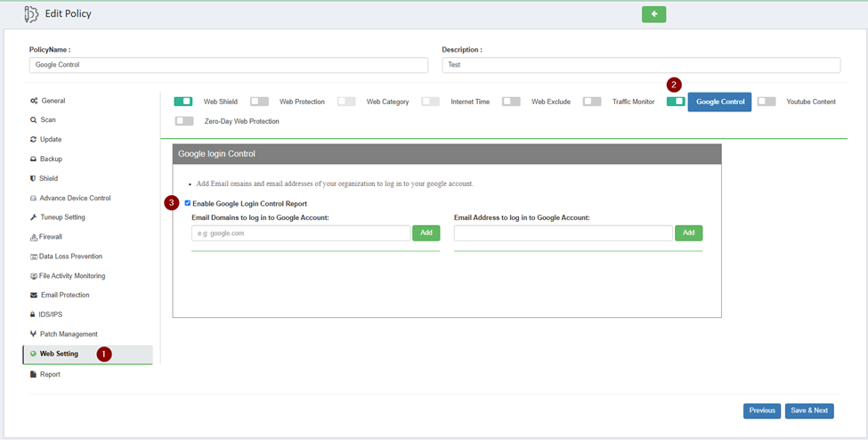Screen dimensions: 868x440
Task: Enable the Internet Time toggle
Action: [x=430, y=102]
